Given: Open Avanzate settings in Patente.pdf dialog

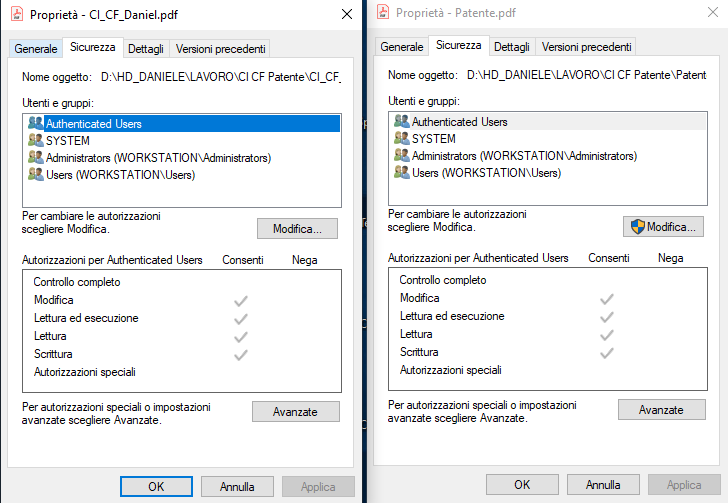Looking at the screenshot, I should (661, 410).
